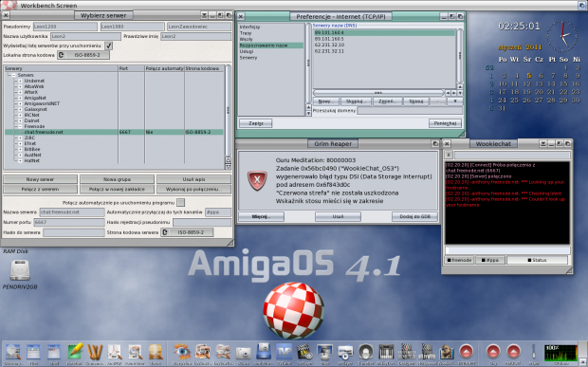Cycle the 'Strona kodowa serwera' ISO-8859-2 gadget
Screen dimensions: 588x367
point(187,232)
